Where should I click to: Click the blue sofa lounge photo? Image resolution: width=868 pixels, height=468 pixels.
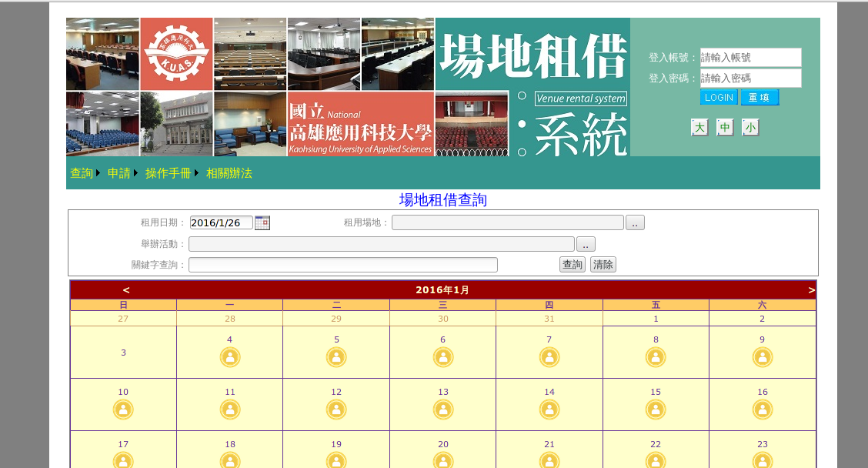click(250, 124)
